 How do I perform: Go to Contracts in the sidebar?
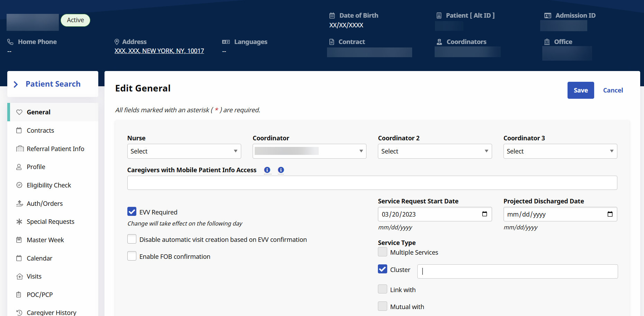coord(40,131)
